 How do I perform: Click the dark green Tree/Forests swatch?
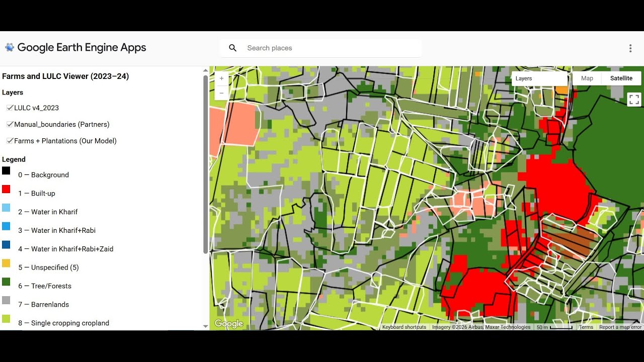pos(6,282)
